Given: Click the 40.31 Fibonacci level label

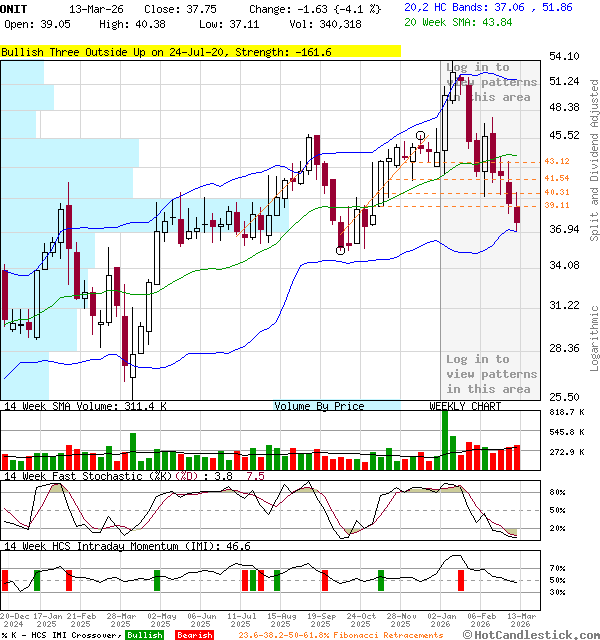Looking at the screenshot, I should pyautogui.click(x=557, y=192).
